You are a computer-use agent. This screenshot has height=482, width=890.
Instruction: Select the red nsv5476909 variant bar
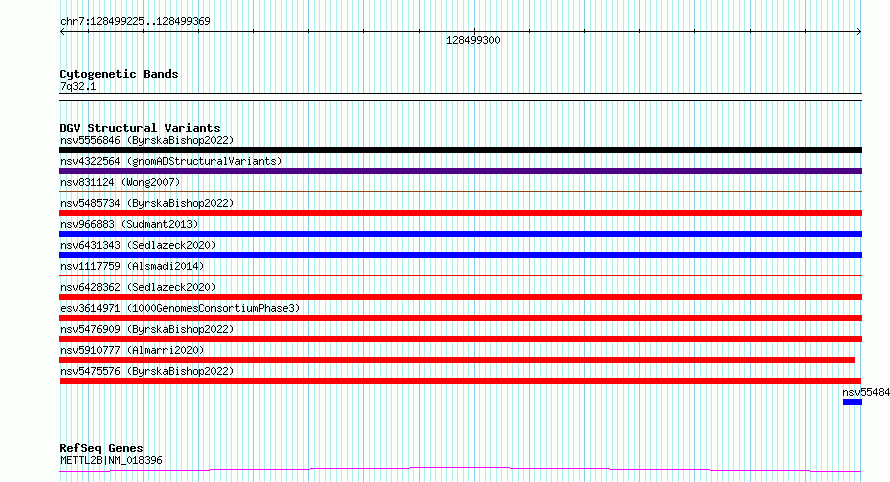click(x=460, y=339)
